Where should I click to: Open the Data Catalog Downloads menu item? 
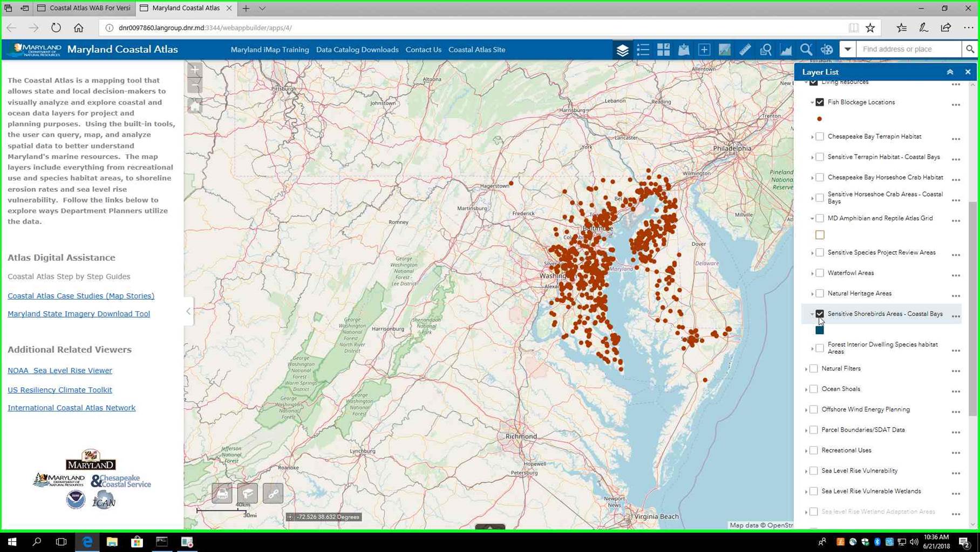(357, 50)
